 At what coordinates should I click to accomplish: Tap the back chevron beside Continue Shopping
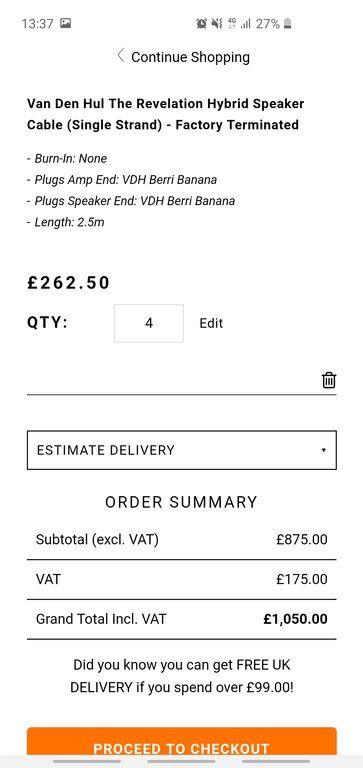[x=121, y=55]
